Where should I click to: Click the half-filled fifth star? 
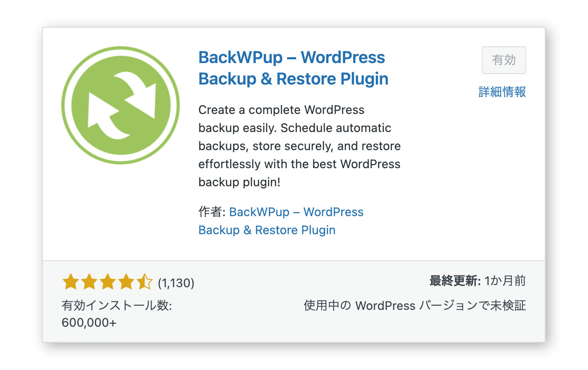145,282
